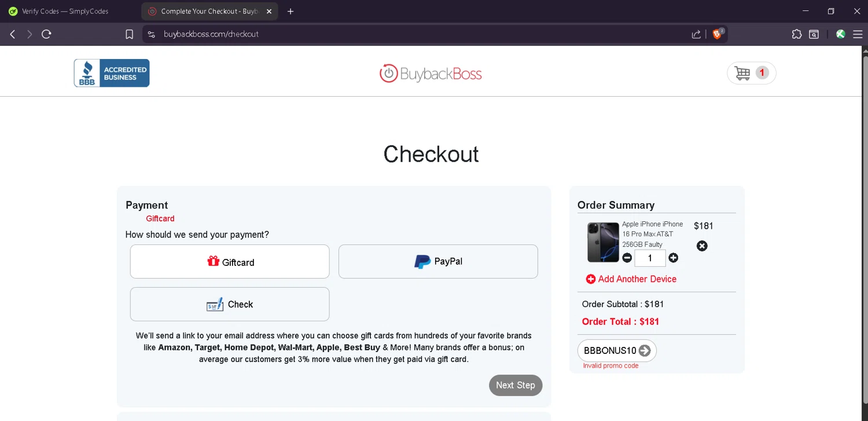Click the BuybackBoss logo
Screen dimensions: 868x421
tap(431, 74)
